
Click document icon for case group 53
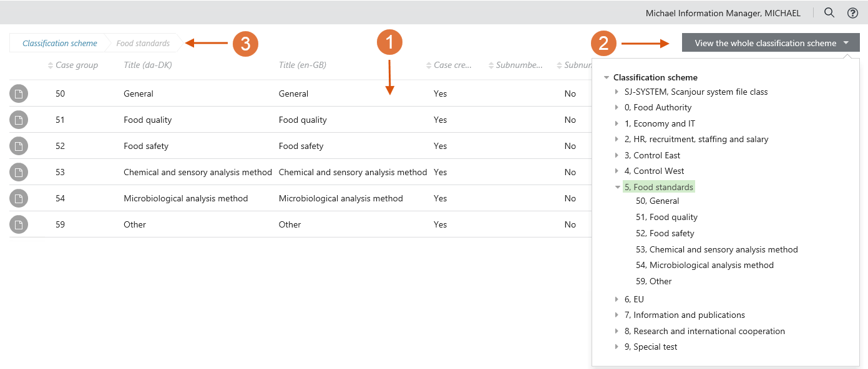[19, 172]
